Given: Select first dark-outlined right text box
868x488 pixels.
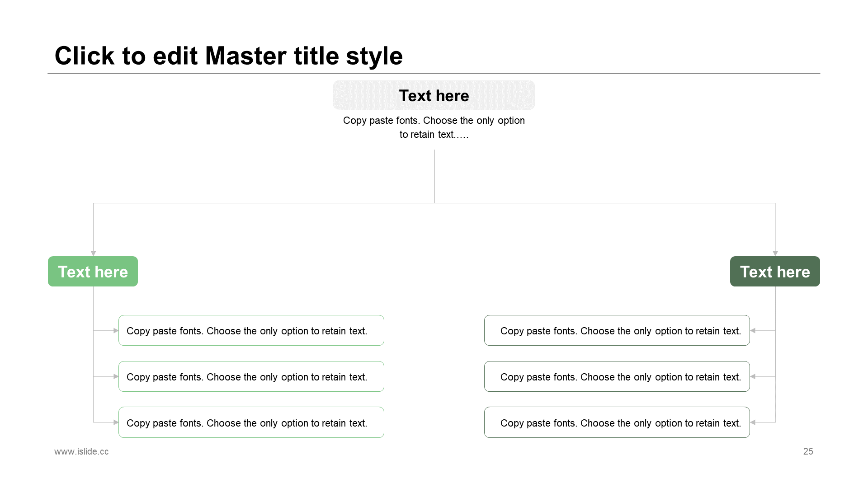Looking at the screenshot, I should point(617,330).
